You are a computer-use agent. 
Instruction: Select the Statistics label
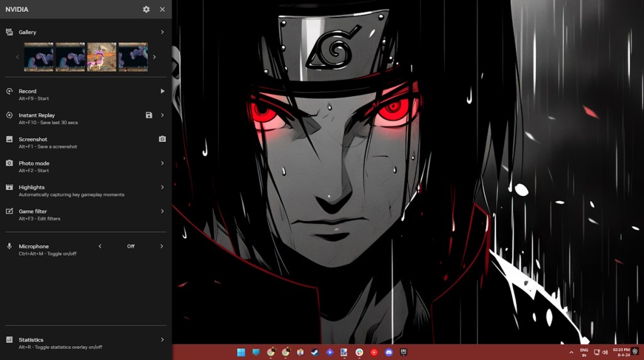tap(31, 340)
